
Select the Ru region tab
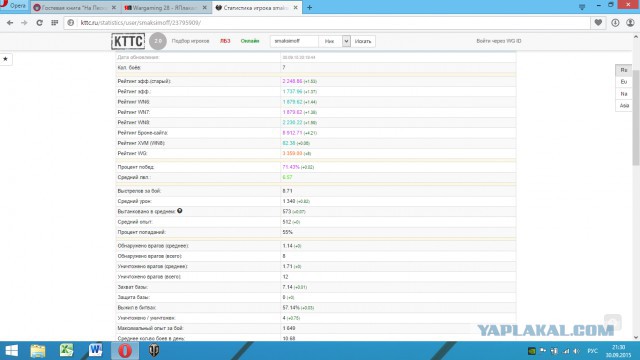pyautogui.click(x=623, y=70)
